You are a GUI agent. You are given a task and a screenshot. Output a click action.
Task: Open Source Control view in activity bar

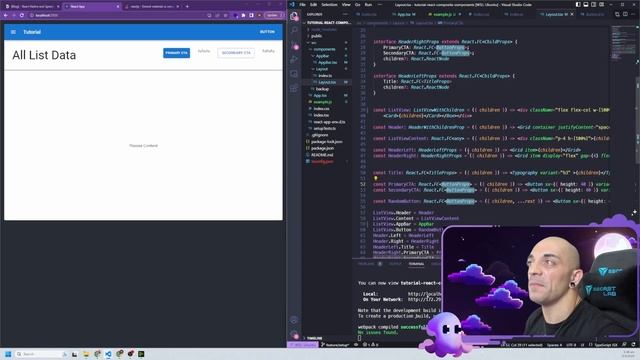pos(294,45)
